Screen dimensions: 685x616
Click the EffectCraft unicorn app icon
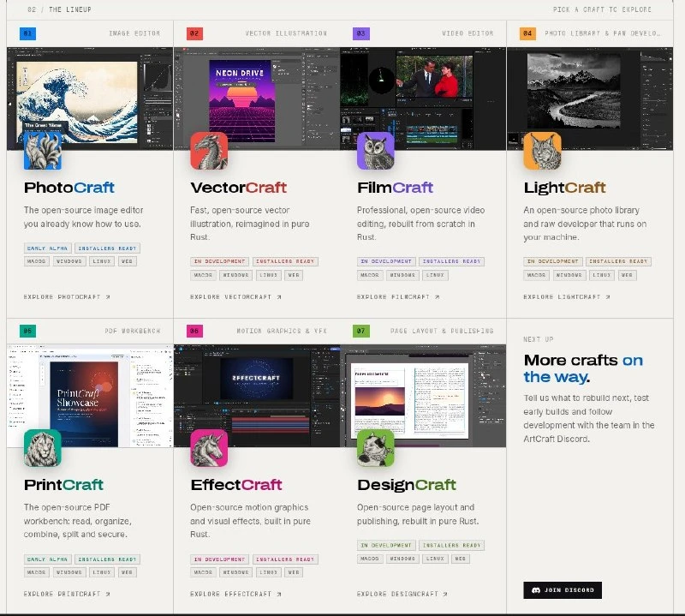209,448
